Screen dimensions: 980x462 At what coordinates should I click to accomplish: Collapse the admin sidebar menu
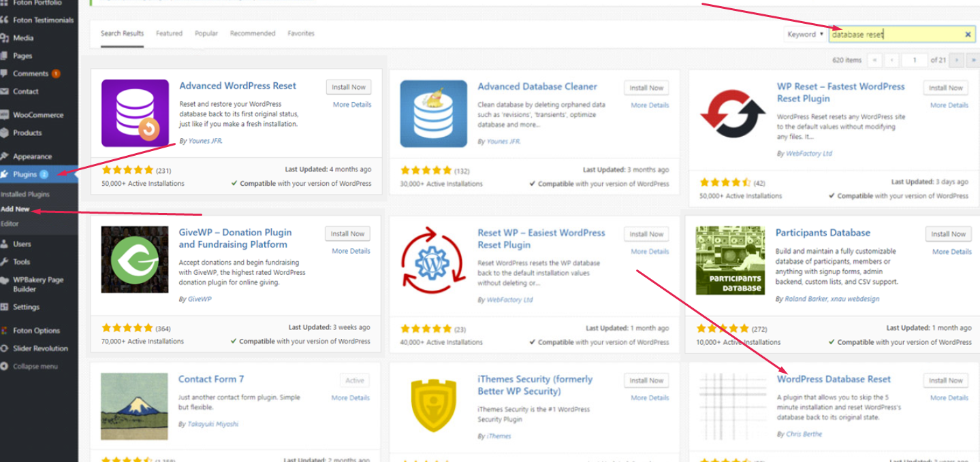35,366
